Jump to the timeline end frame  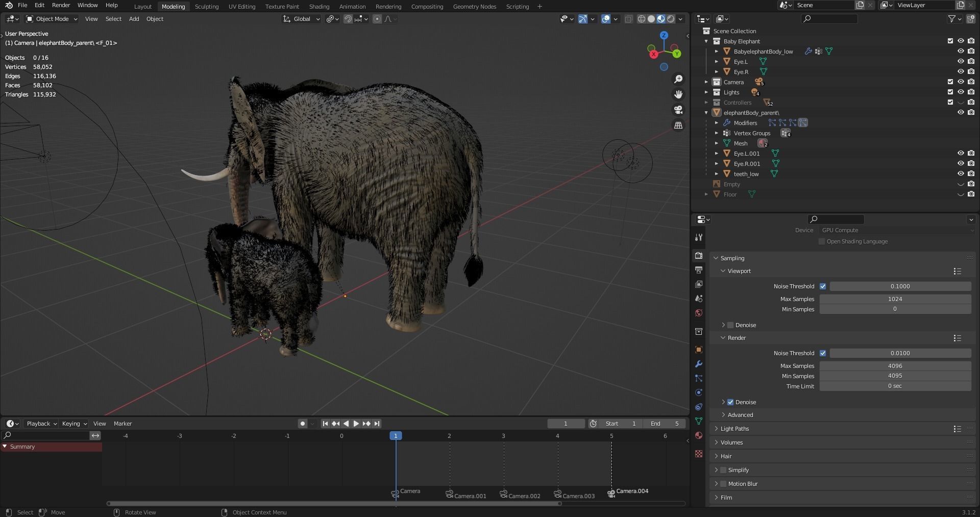[x=377, y=424]
